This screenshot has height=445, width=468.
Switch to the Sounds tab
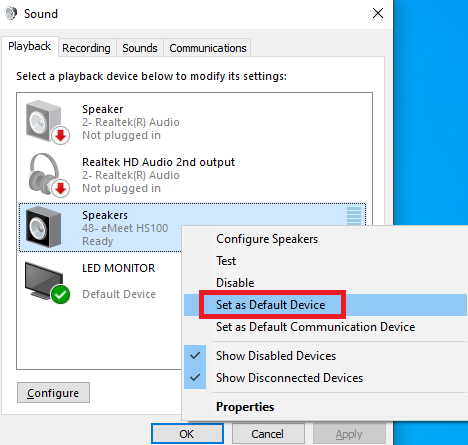coord(140,48)
